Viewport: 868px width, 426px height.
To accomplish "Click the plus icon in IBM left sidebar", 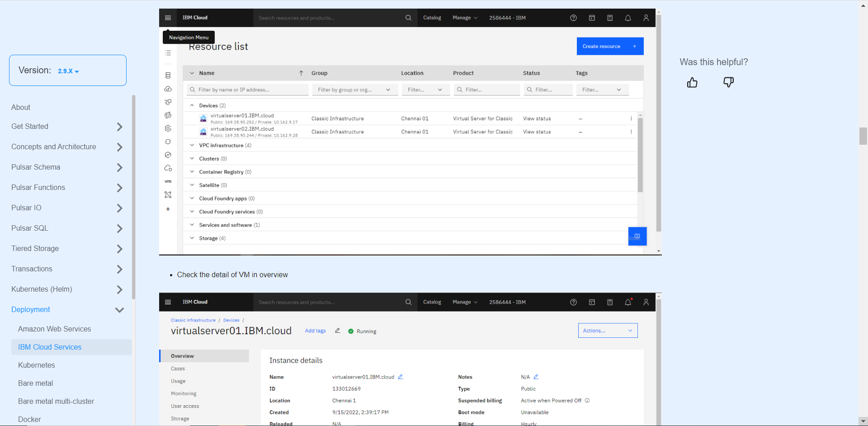I will [x=168, y=209].
